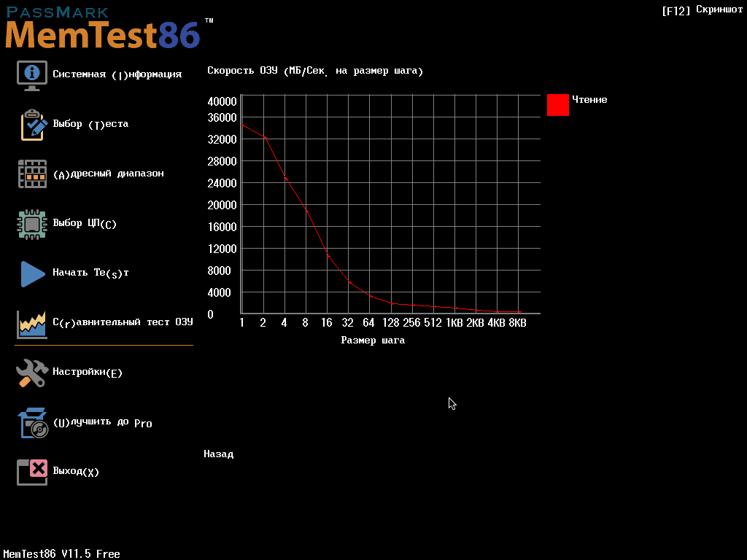Screen dimensions: 747x560
Task: Click the RAM benchmark chart icon
Action: tap(32, 324)
